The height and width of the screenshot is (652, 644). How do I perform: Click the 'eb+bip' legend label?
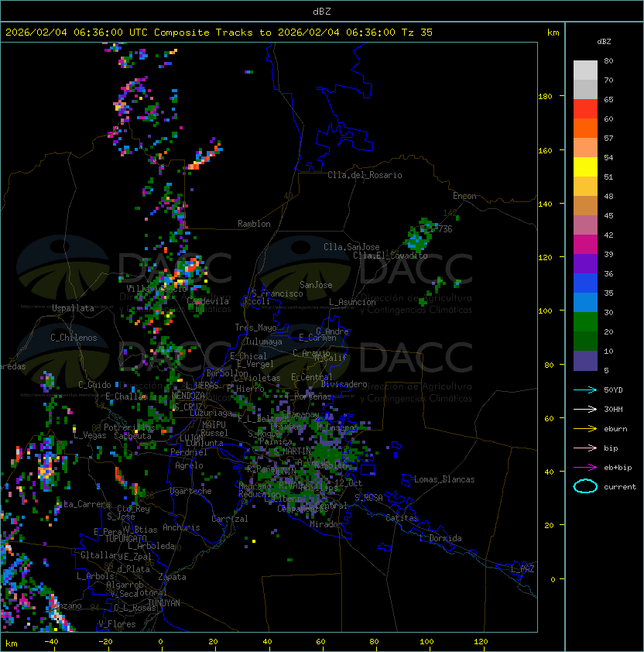[x=618, y=468]
